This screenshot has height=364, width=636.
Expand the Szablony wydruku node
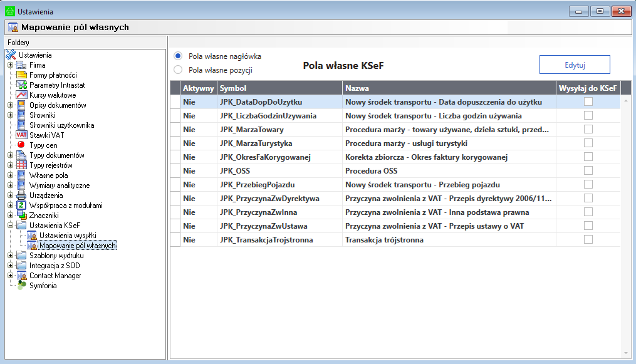[11, 256]
